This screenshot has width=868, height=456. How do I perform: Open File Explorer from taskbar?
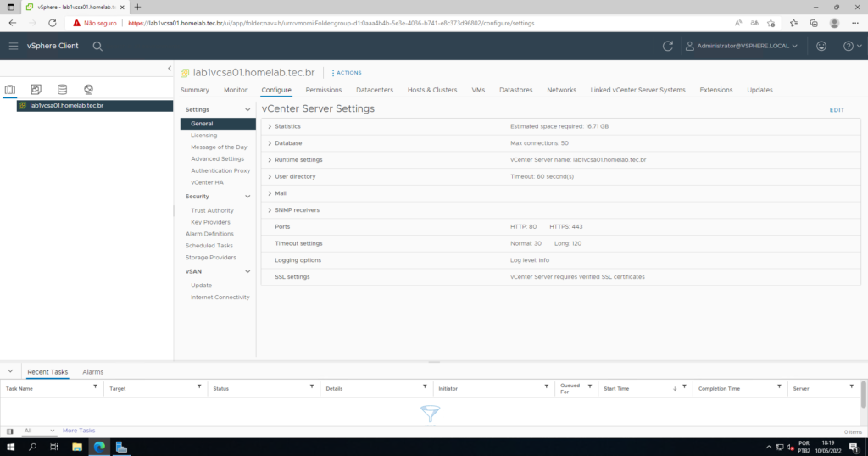[77, 448]
